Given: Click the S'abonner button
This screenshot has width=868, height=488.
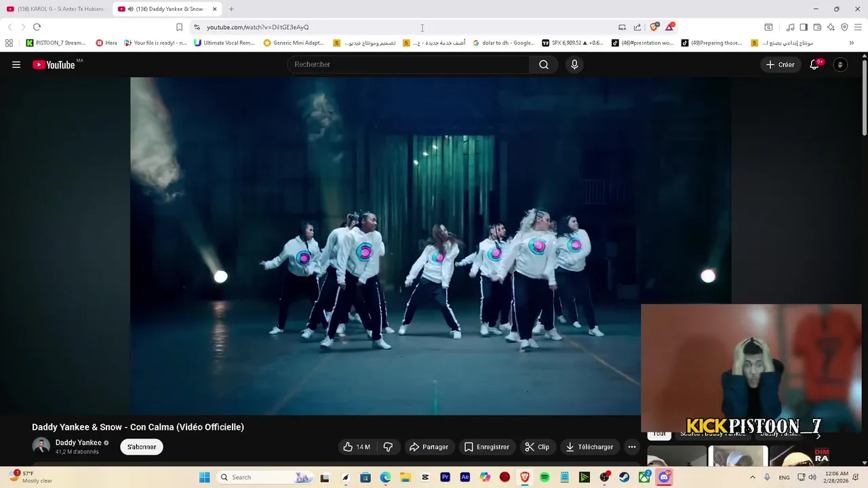Looking at the screenshot, I should point(142,447).
